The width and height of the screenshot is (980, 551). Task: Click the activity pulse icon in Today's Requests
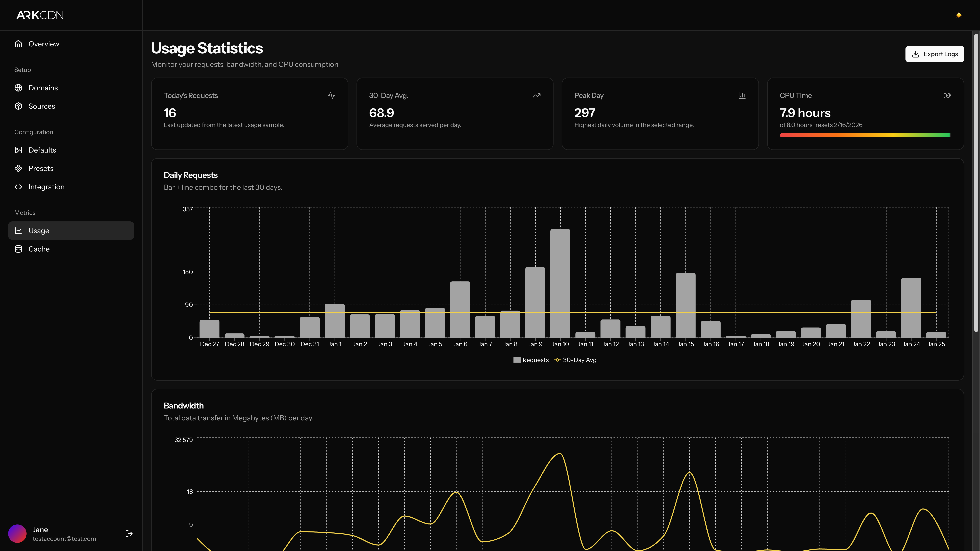pyautogui.click(x=331, y=95)
